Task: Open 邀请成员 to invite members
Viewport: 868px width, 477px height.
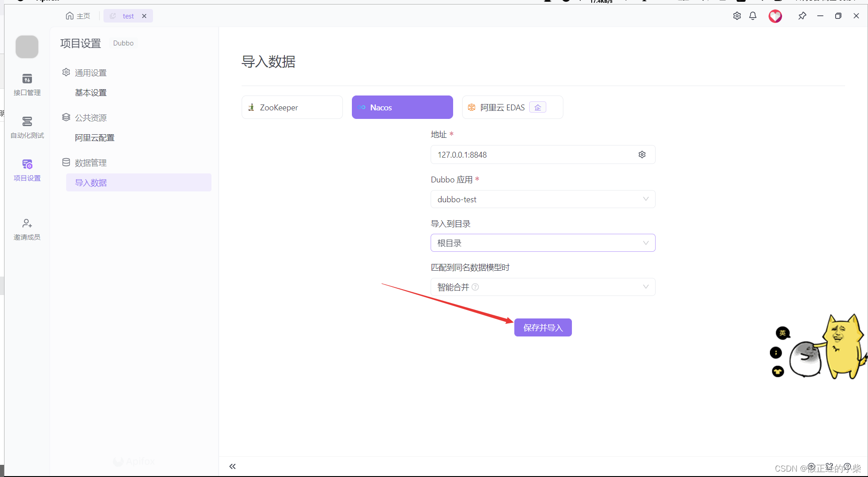Action: (x=27, y=229)
